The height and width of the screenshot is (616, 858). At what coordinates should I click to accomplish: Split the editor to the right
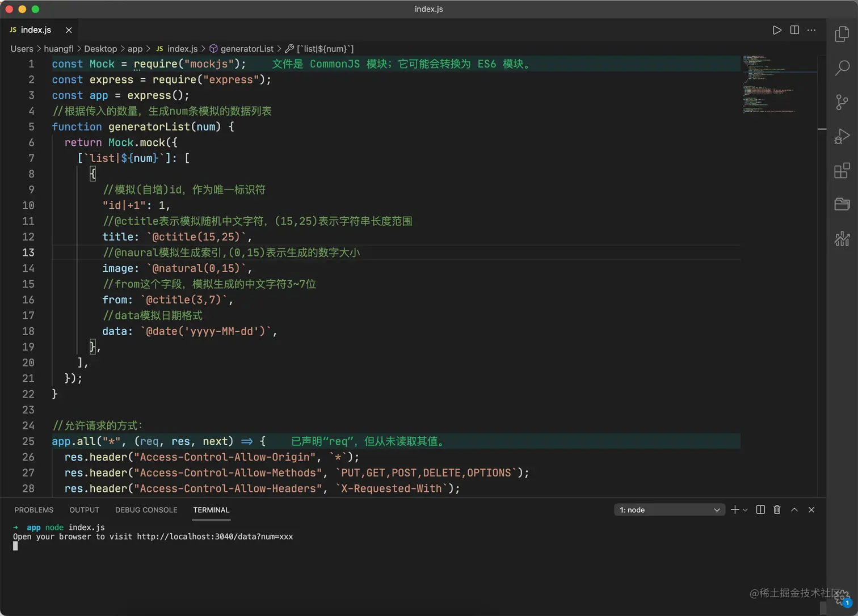coord(794,30)
